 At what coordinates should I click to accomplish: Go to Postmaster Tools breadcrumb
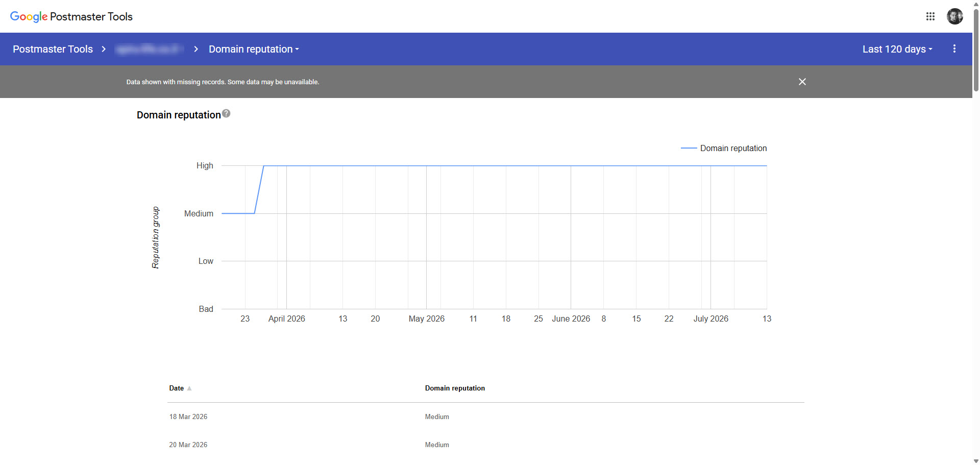coord(53,49)
